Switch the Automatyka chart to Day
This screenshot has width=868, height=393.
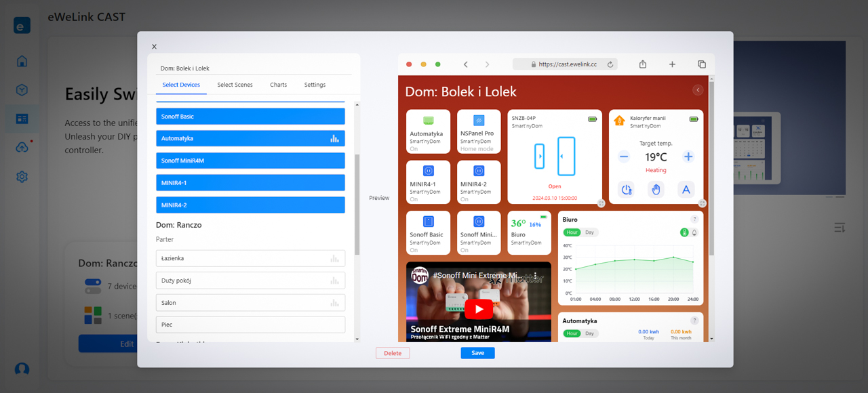point(590,333)
